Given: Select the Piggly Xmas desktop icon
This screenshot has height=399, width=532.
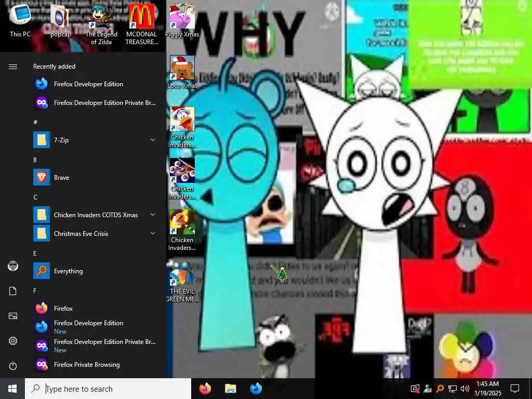Looking at the screenshot, I should [182, 20].
